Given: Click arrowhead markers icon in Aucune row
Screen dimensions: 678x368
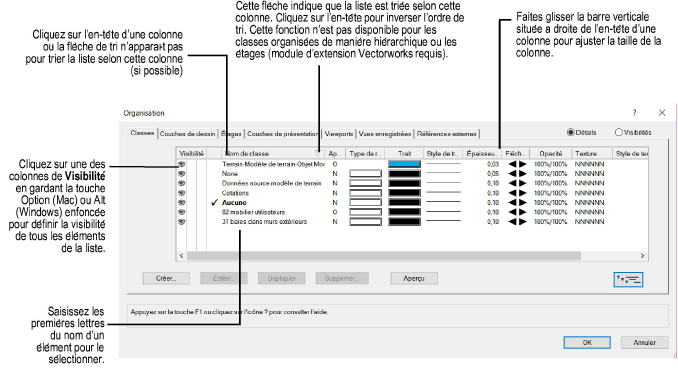Looking at the screenshot, I should click(517, 202).
